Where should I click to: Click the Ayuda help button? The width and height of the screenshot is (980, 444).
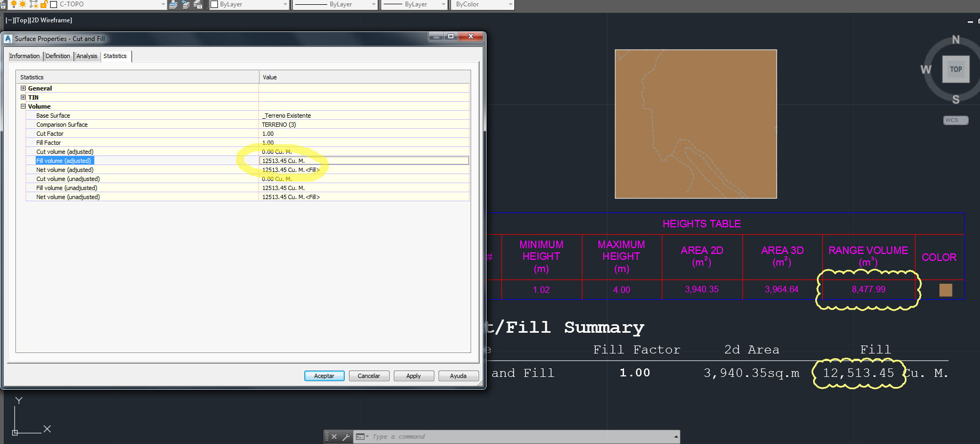(x=458, y=376)
